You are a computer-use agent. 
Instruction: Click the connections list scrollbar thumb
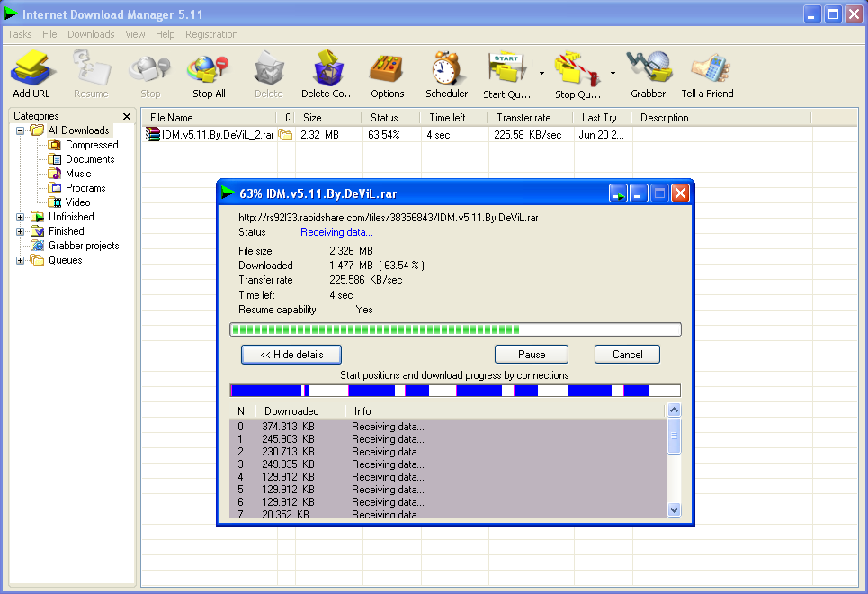(674, 436)
